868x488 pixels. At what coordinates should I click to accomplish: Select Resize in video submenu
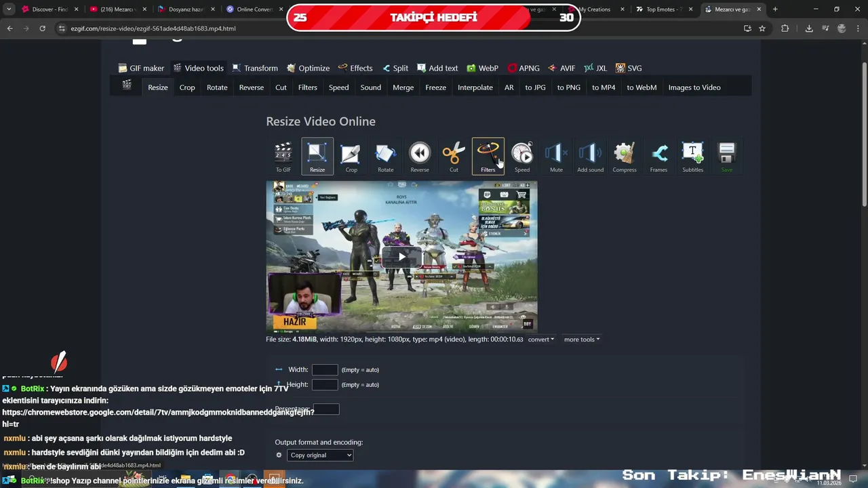click(x=158, y=87)
